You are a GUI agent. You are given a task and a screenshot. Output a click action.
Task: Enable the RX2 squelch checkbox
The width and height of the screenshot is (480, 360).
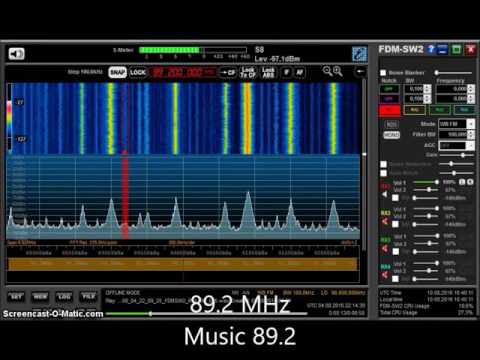395,224
